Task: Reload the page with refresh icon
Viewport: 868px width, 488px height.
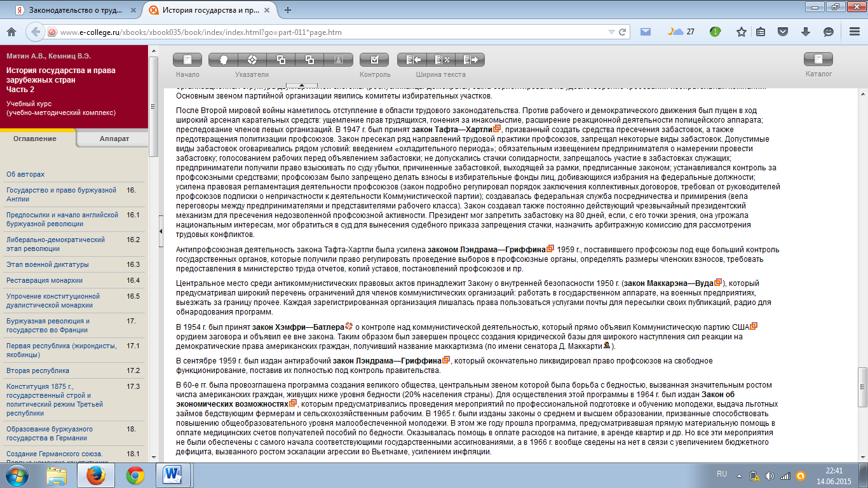Action: (x=623, y=32)
